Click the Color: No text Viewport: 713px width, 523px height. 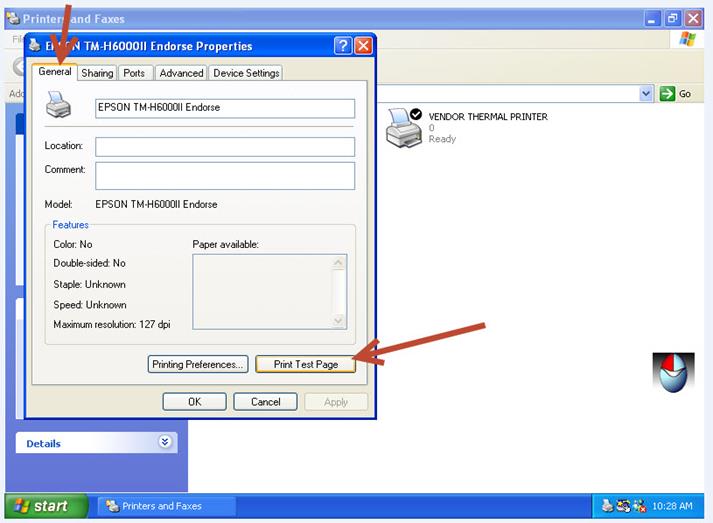73,244
